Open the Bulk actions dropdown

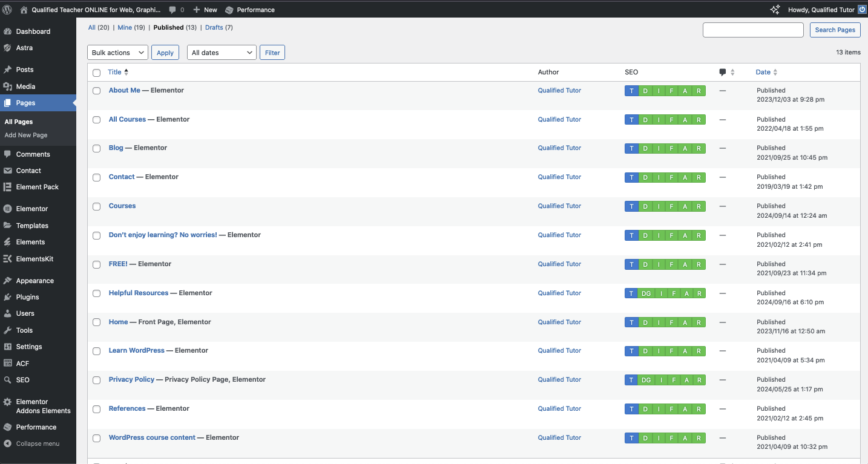coord(117,53)
